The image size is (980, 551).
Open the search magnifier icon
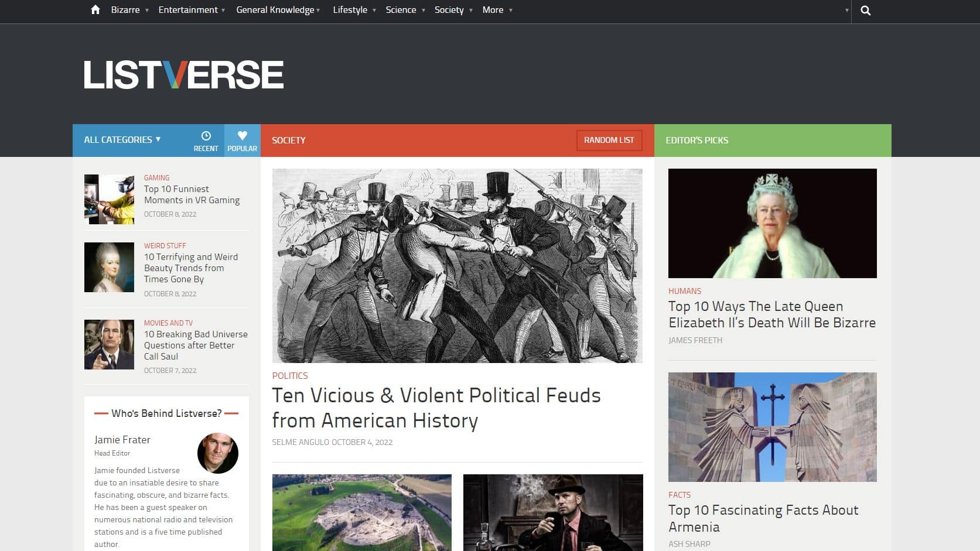click(865, 11)
